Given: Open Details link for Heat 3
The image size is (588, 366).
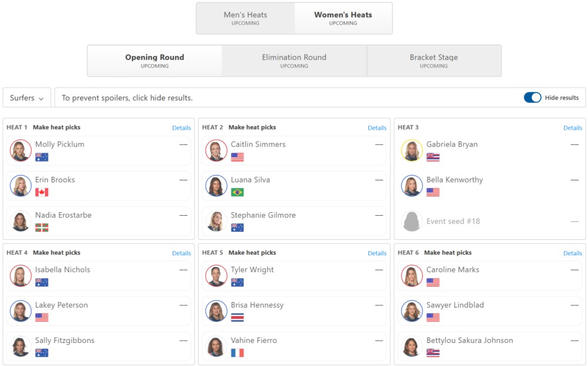Looking at the screenshot, I should (x=573, y=128).
